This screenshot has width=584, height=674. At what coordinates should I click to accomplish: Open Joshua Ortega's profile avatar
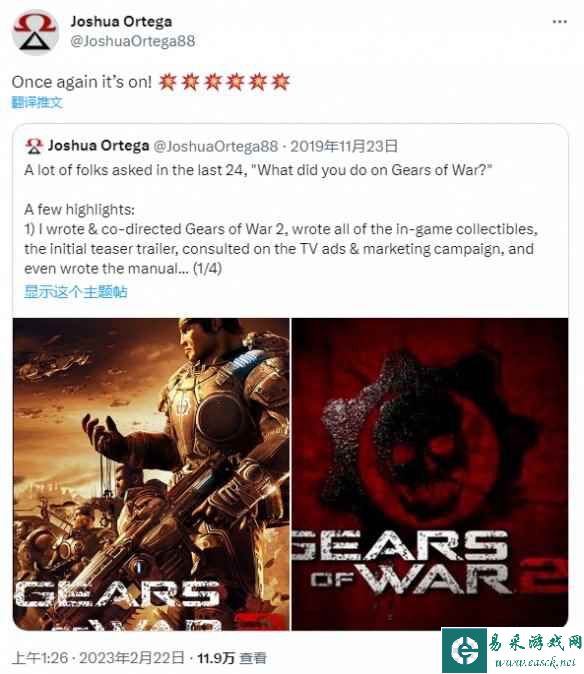35,33
